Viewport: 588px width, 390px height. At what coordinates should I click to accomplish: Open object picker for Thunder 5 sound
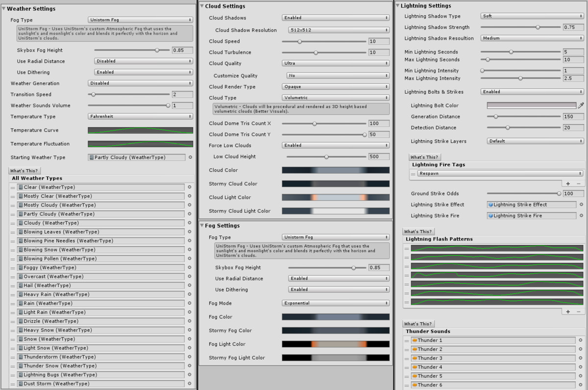(580, 376)
